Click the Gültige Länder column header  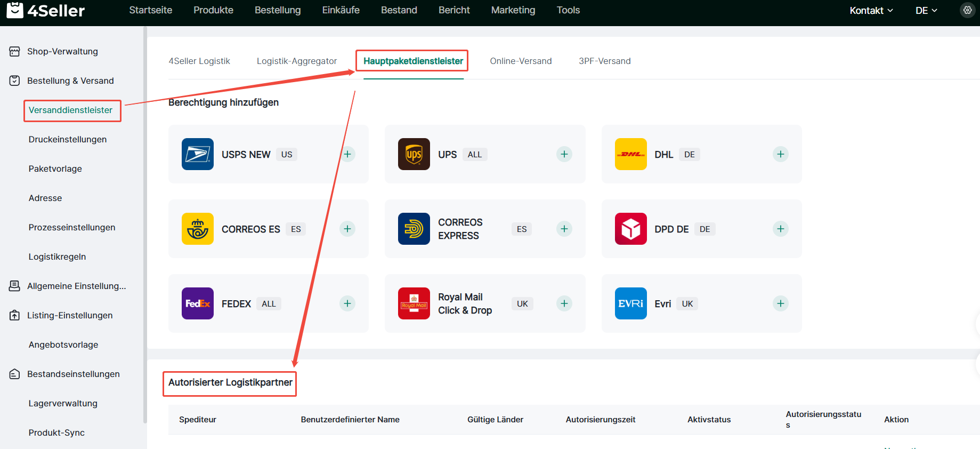pyautogui.click(x=495, y=419)
